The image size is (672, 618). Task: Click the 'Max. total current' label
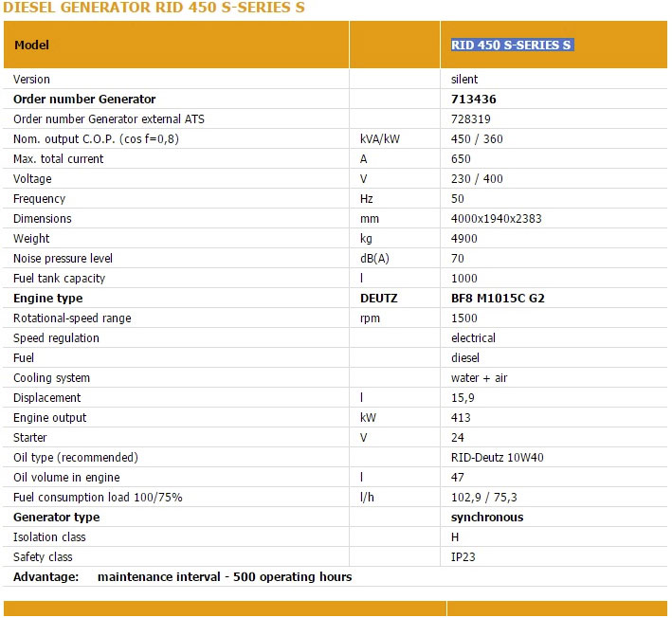click(x=58, y=159)
